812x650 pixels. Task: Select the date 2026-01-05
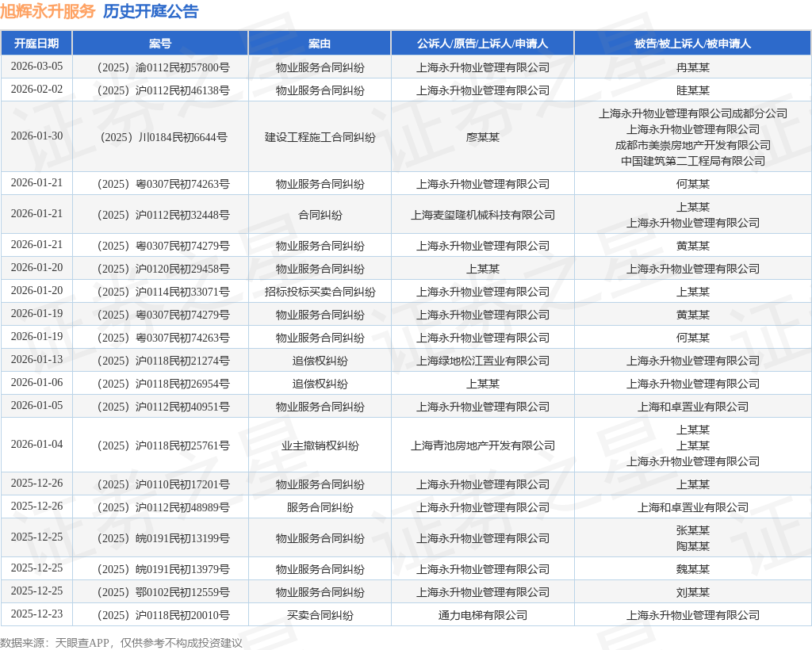click(x=36, y=405)
